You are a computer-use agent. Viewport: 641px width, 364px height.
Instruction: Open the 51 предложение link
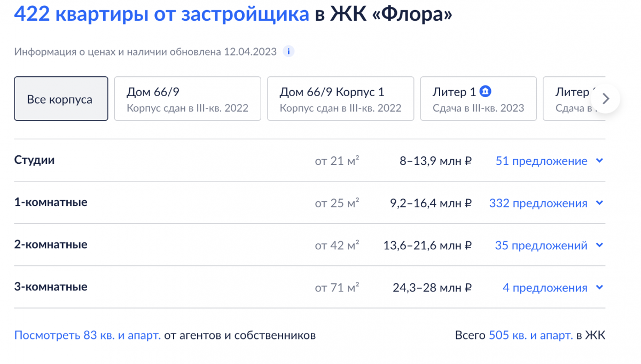[541, 161]
